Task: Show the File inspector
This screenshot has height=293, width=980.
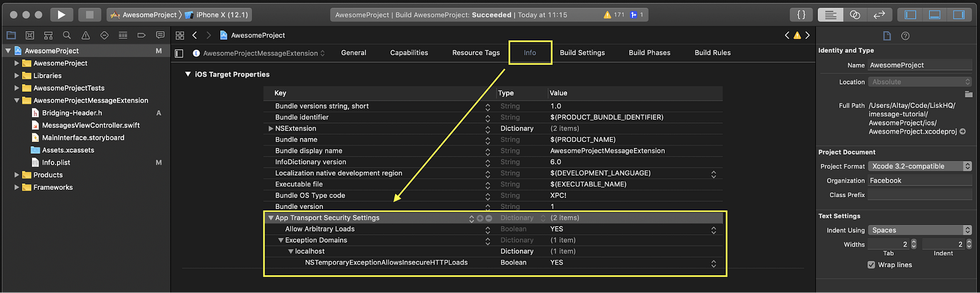Action: 887,36
